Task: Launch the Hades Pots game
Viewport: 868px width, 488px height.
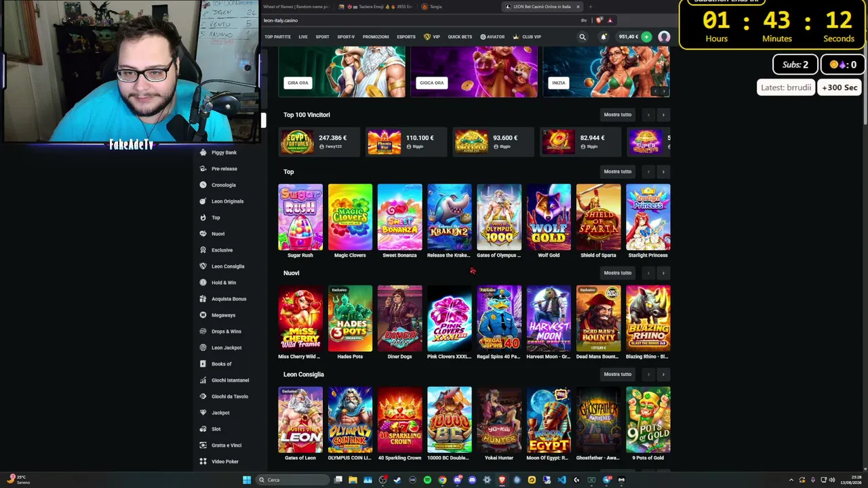Action: pos(350,319)
